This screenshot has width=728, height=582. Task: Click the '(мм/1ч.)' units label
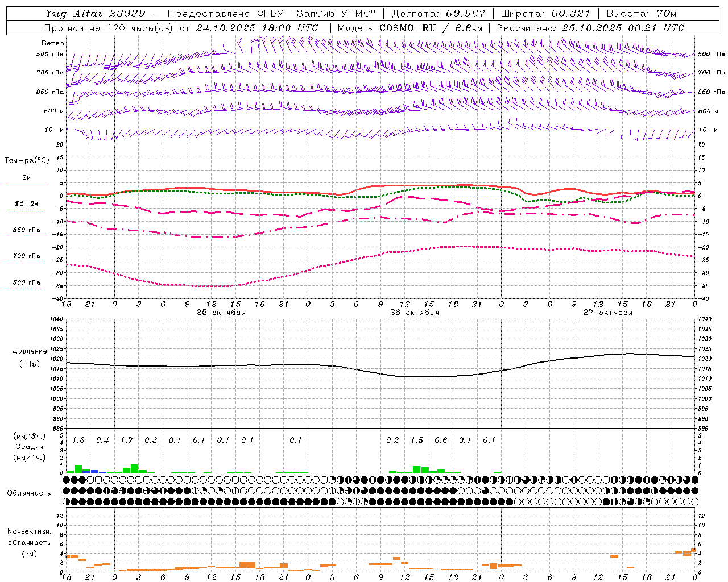coord(30,458)
